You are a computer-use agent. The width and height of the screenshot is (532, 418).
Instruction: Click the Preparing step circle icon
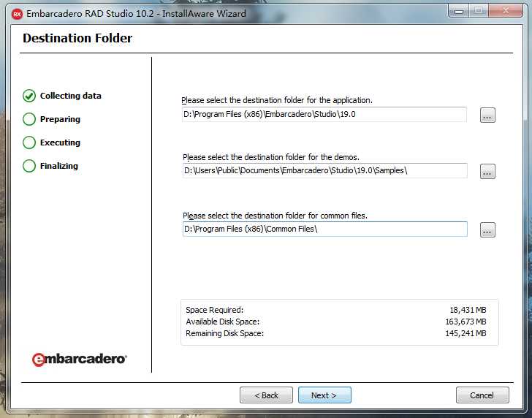29,119
